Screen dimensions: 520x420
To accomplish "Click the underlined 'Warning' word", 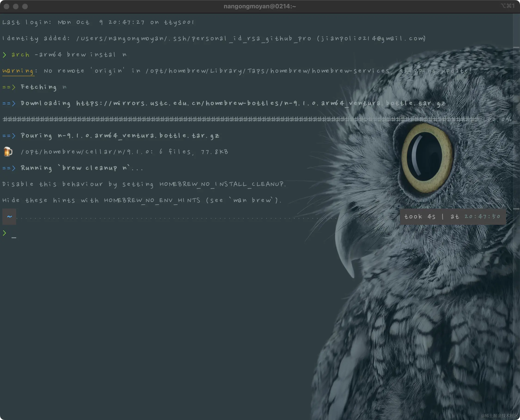I will (18, 71).
